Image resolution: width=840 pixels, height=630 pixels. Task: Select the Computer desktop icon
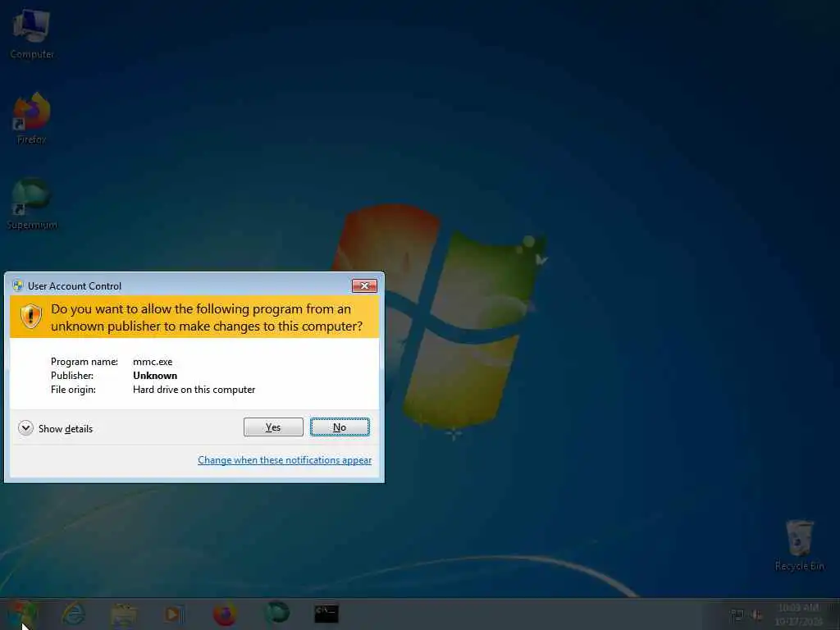click(32, 34)
